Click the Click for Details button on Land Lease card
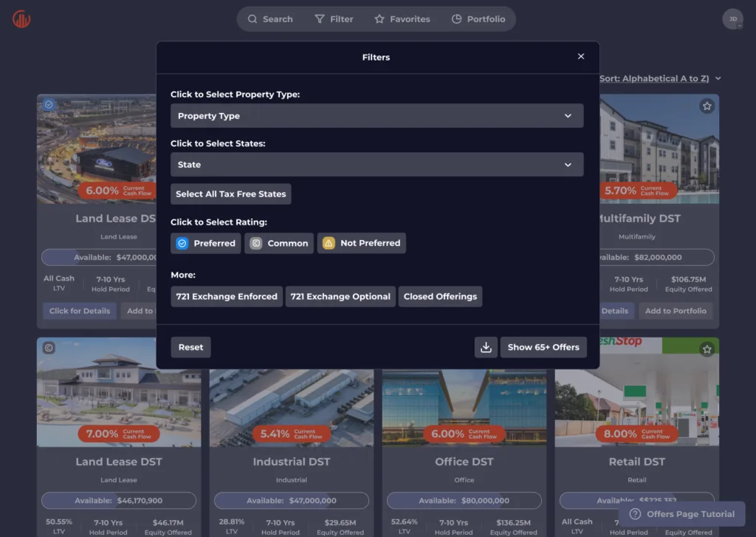Image resolution: width=756 pixels, height=537 pixels. click(x=80, y=311)
